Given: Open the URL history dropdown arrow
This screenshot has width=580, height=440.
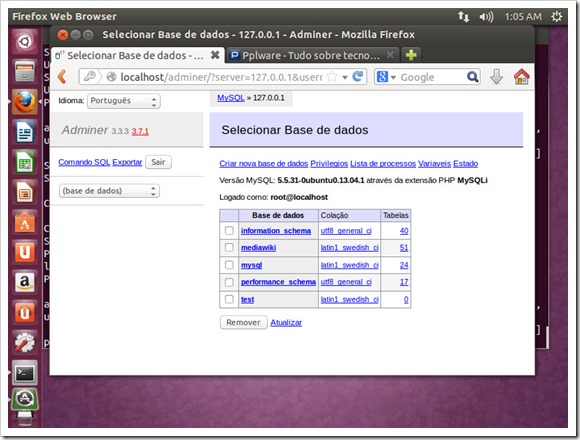Looking at the screenshot, I should pos(345,77).
